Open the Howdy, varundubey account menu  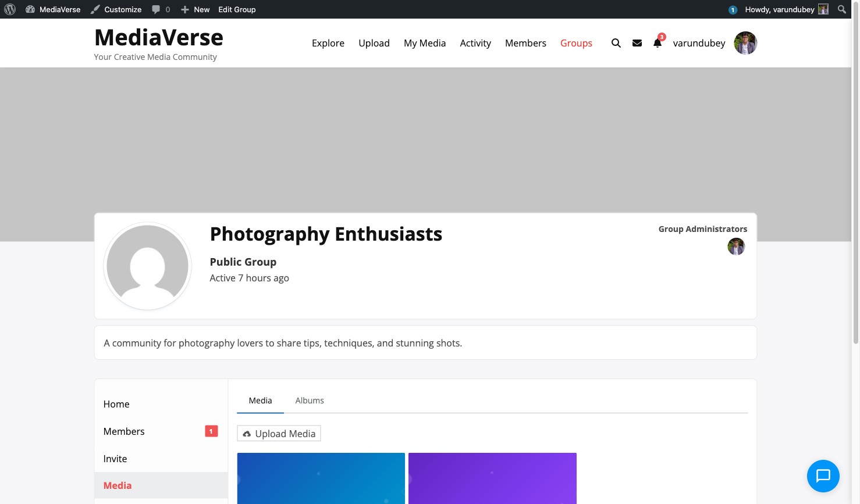(x=780, y=9)
